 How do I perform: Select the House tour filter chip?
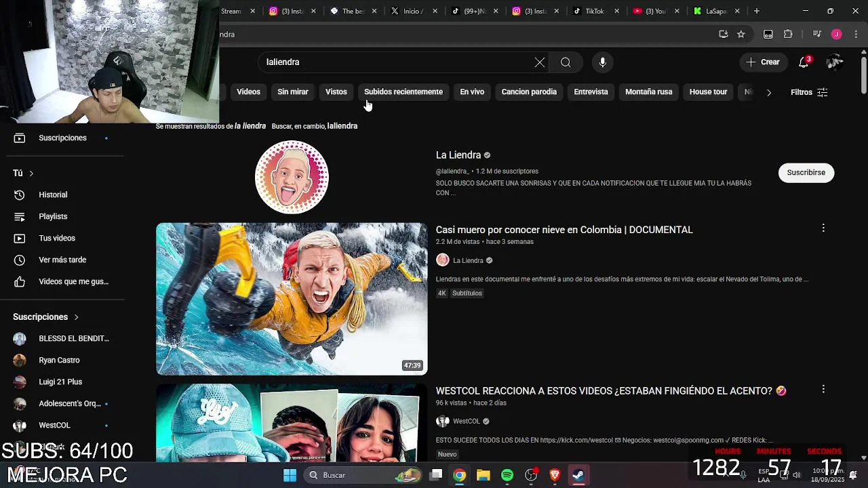click(x=708, y=91)
